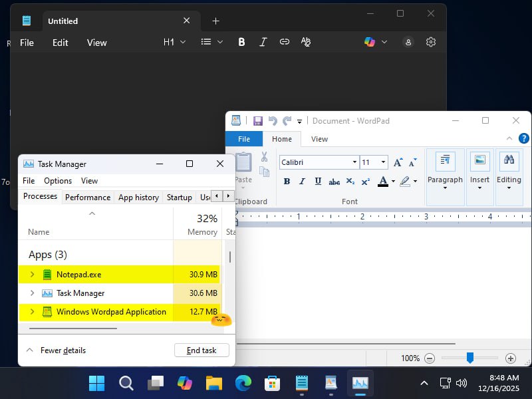Click the WordPad grow font icon
The height and width of the screenshot is (399, 532).
click(x=398, y=162)
